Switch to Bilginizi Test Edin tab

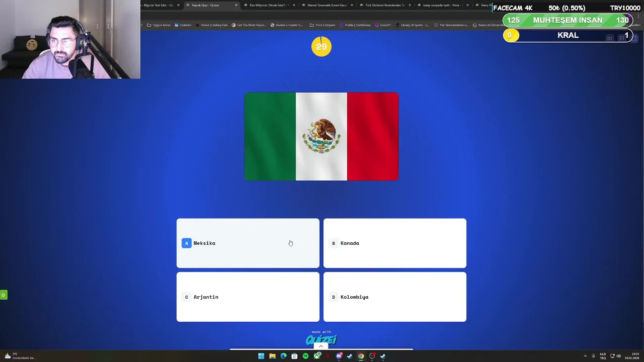160,5
